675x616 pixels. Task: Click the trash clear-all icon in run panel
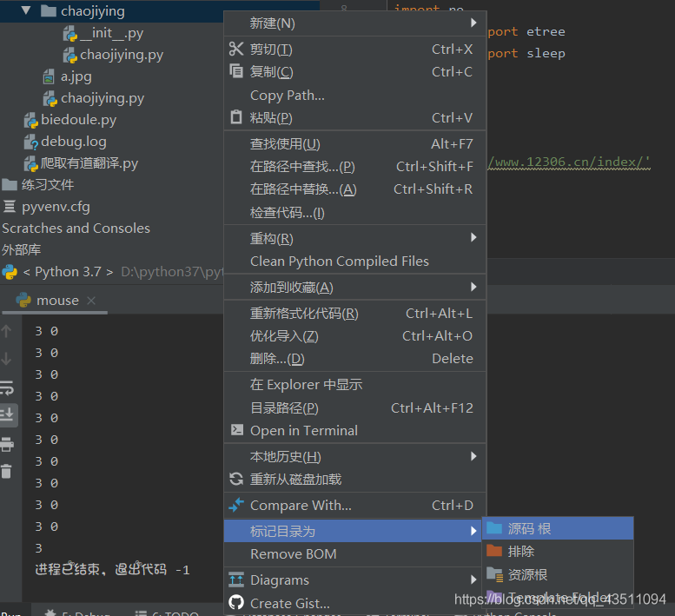[6, 472]
